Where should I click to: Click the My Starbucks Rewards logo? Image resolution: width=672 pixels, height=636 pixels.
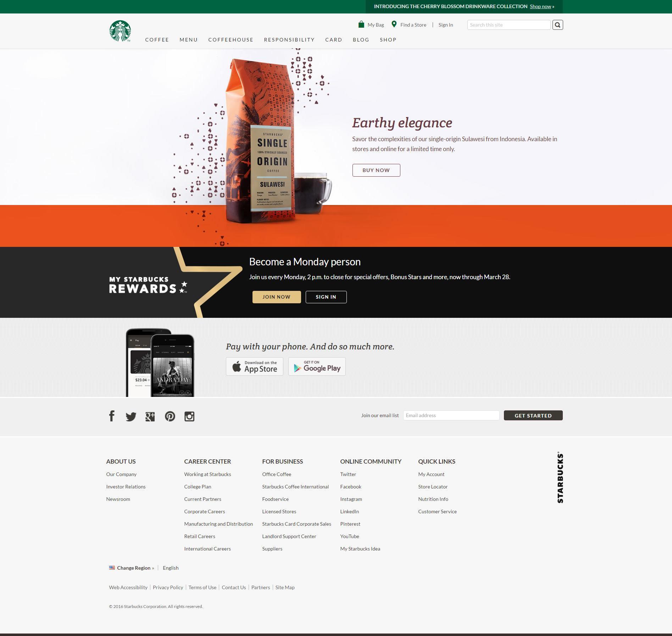(x=148, y=285)
